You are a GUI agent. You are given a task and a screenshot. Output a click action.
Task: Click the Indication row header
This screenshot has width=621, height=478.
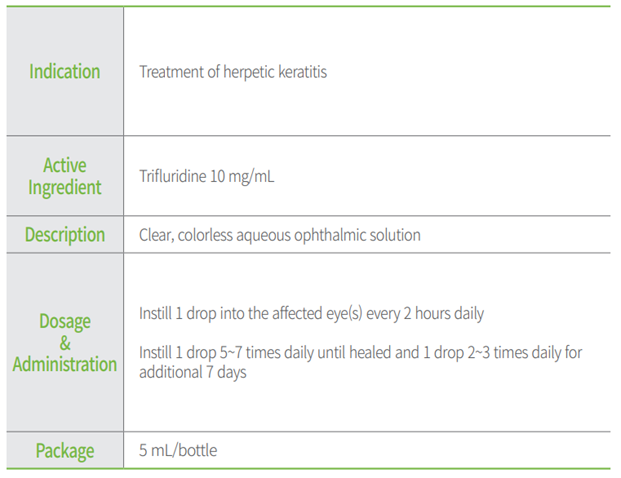coord(65,72)
